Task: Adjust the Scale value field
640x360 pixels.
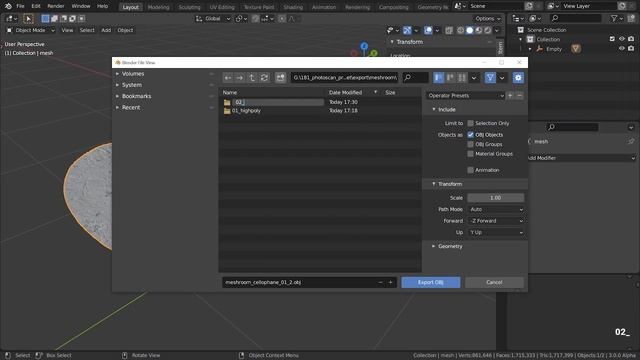Action: tap(496, 198)
